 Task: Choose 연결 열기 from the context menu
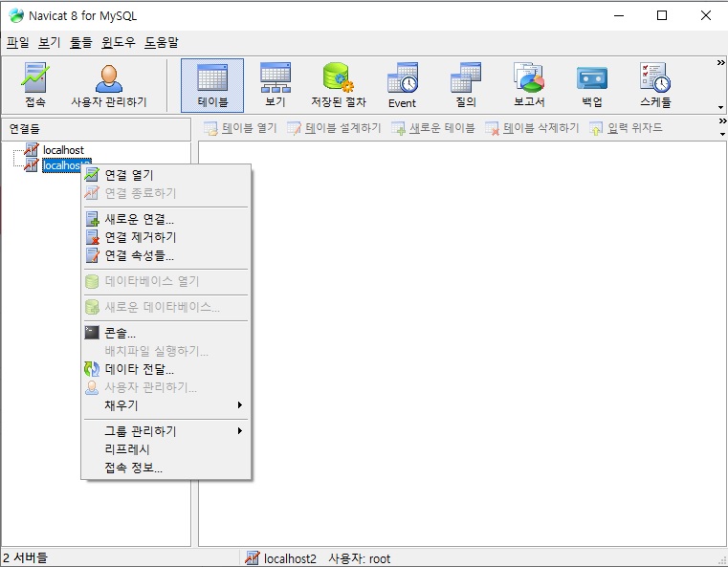(166, 175)
